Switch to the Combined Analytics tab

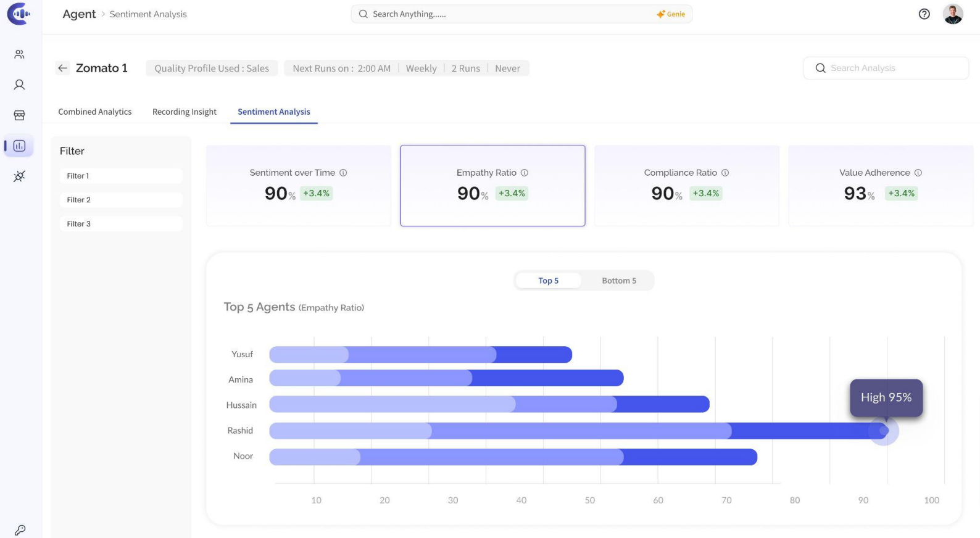coord(95,112)
